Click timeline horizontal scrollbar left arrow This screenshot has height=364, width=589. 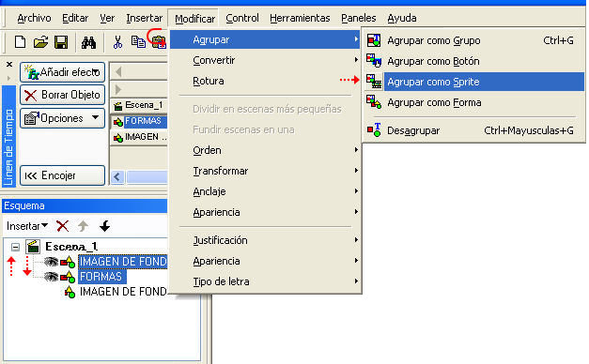(x=117, y=176)
